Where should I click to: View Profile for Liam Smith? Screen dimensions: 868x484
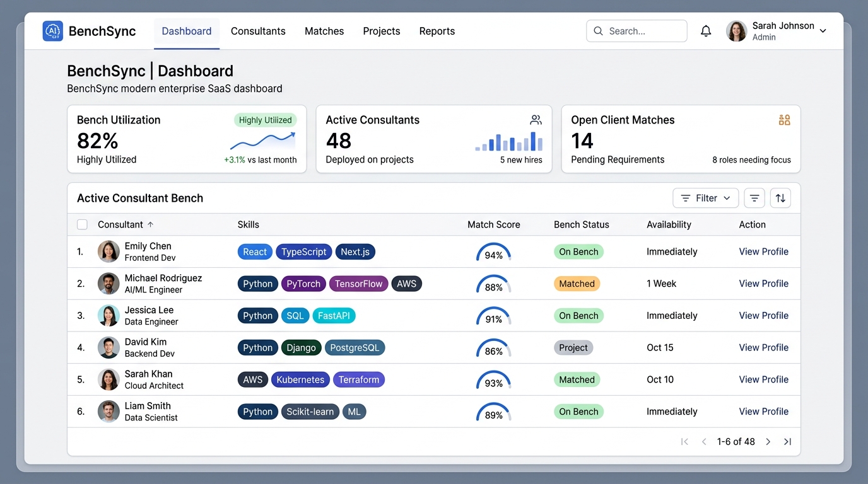click(764, 412)
